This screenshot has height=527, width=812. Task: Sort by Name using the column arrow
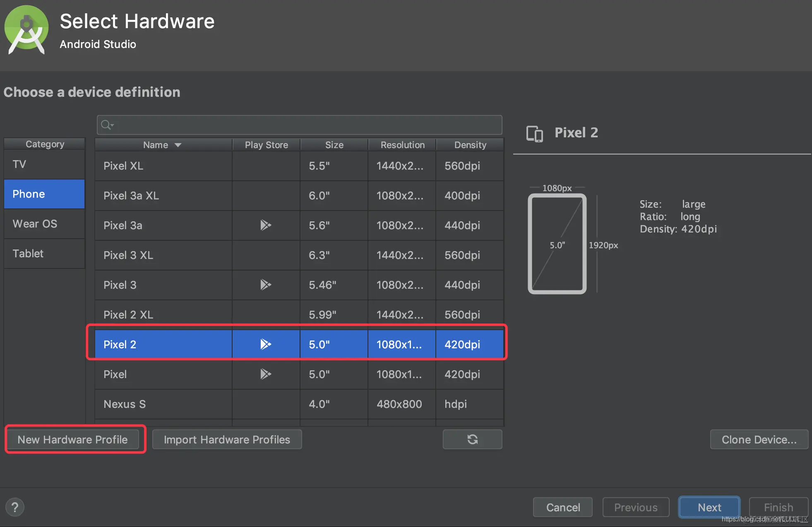(178, 145)
